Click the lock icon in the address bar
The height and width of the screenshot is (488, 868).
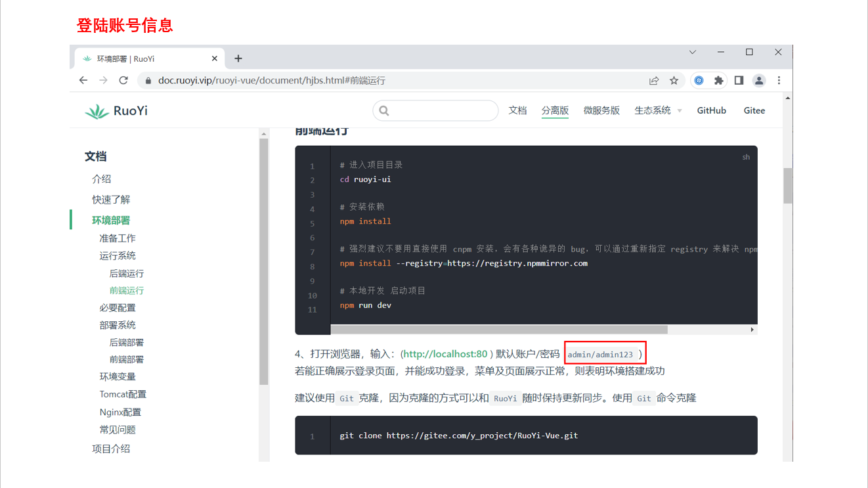148,81
